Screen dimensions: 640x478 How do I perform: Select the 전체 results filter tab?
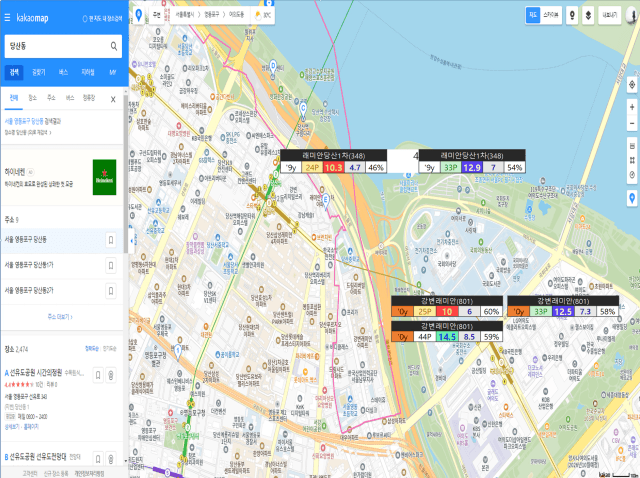click(14, 98)
